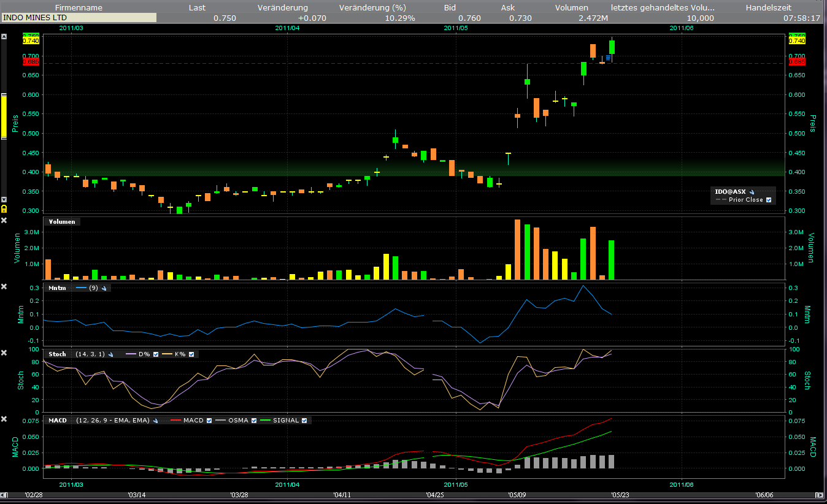The image size is (827, 504).
Task: Click the orange K% line color sample
Action: (167, 354)
